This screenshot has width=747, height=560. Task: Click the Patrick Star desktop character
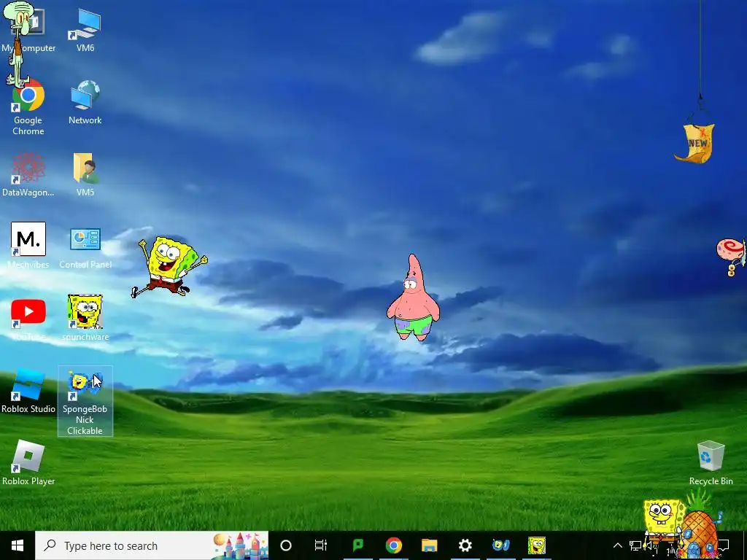click(x=413, y=298)
